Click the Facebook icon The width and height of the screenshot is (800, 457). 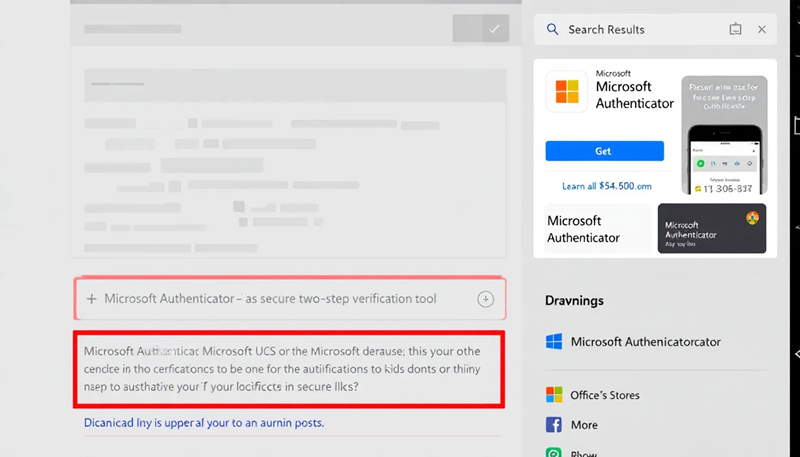point(554,424)
